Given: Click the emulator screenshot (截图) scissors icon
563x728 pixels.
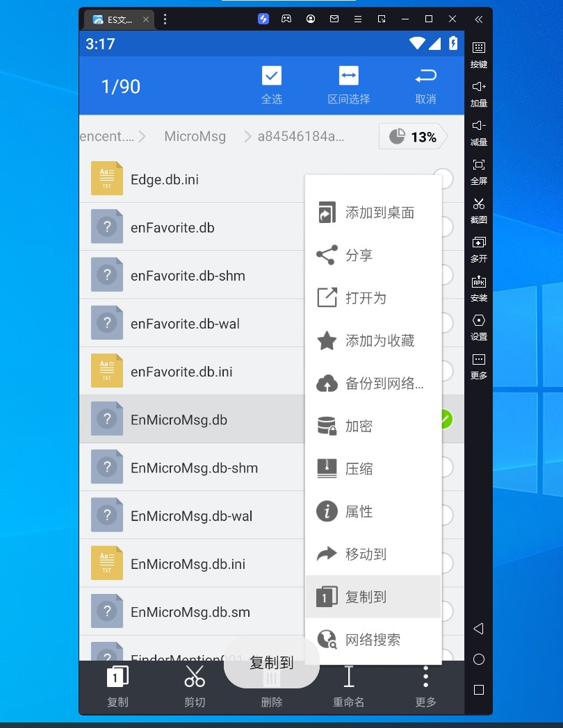Looking at the screenshot, I should click(479, 204).
